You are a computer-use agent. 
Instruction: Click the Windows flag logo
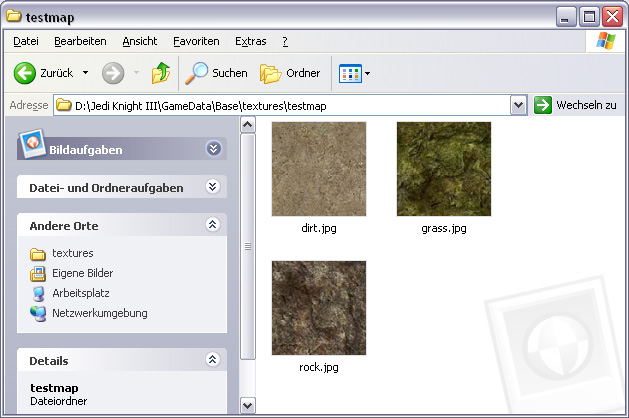(x=606, y=41)
